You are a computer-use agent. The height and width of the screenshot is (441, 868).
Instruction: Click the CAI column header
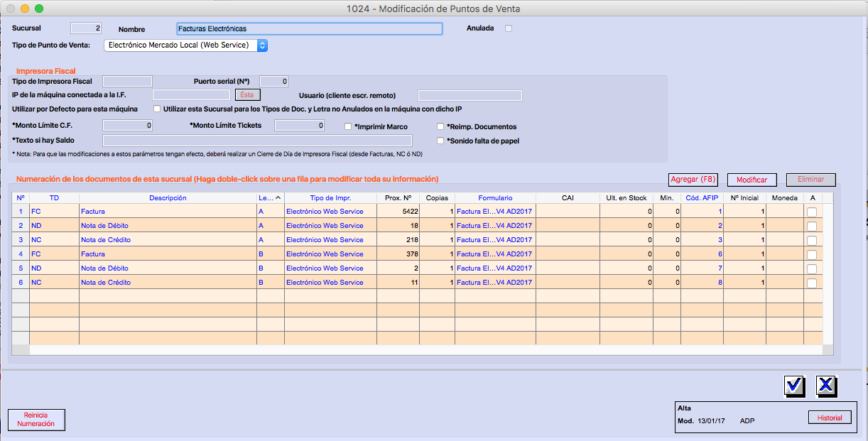(568, 198)
